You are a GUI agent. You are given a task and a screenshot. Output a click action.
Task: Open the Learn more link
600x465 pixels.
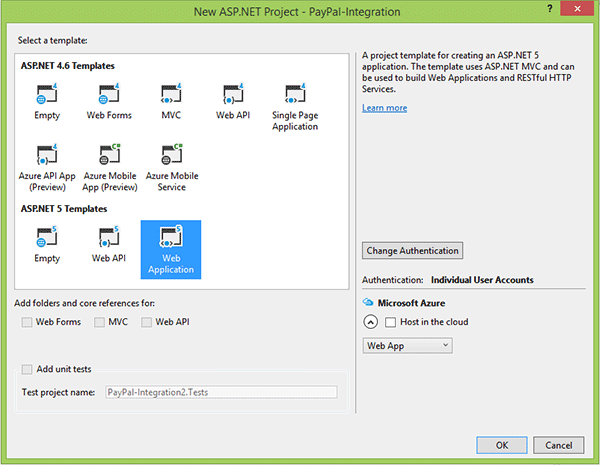pyautogui.click(x=385, y=108)
